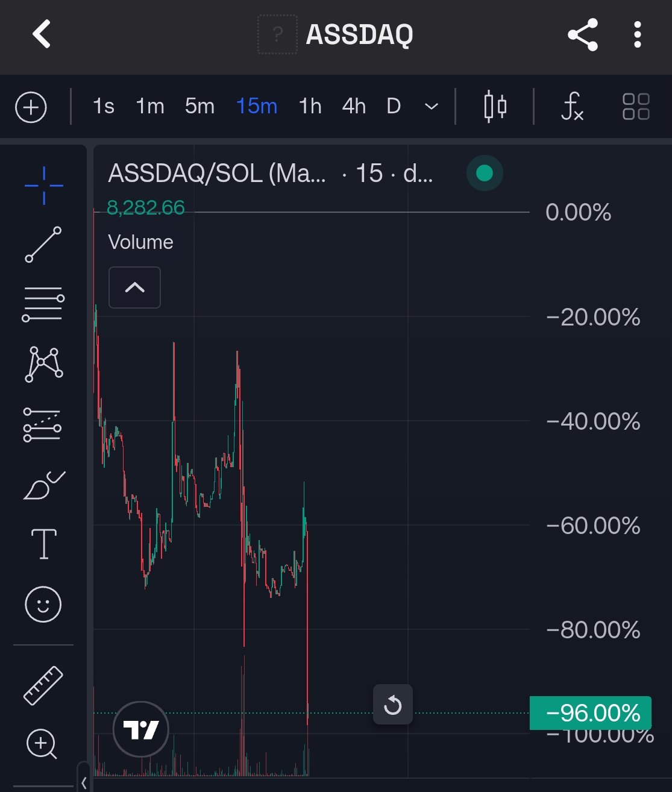Collapse the Volume indicator legend
Viewport: 672px width, 792px height.
(134, 288)
